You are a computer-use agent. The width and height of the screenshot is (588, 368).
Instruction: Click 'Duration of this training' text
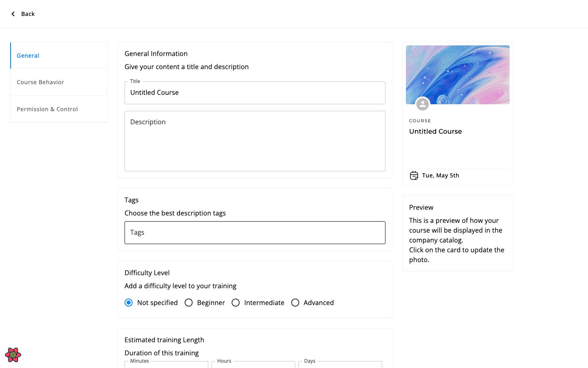[162, 353]
